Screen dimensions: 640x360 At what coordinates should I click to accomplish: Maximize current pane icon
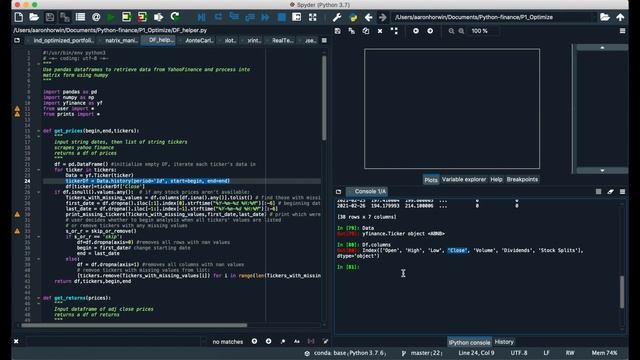tap(297, 17)
